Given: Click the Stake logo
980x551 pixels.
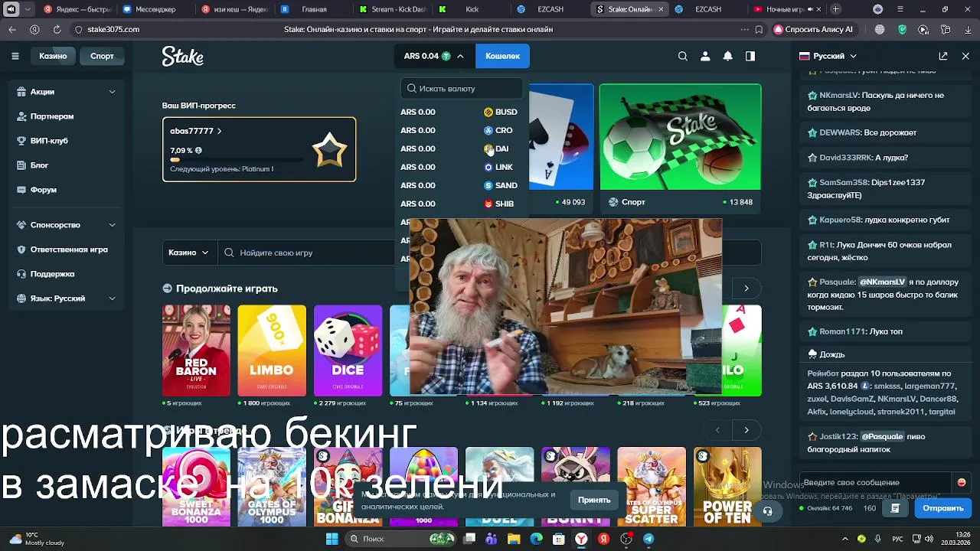Looking at the screenshot, I should click(x=182, y=57).
